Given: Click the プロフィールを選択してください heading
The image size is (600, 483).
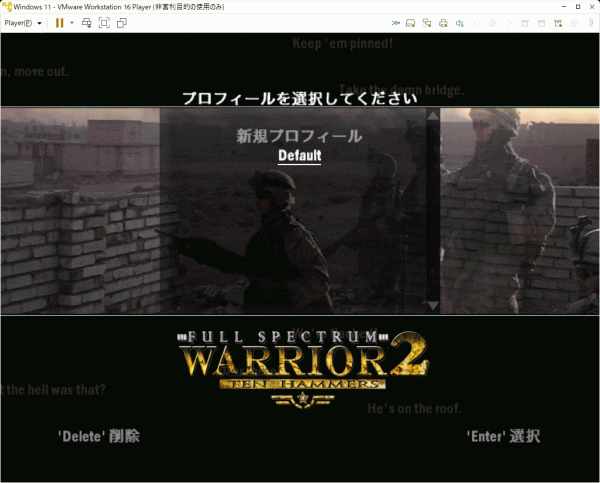Looking at the screenshot, I should point(300,98).
